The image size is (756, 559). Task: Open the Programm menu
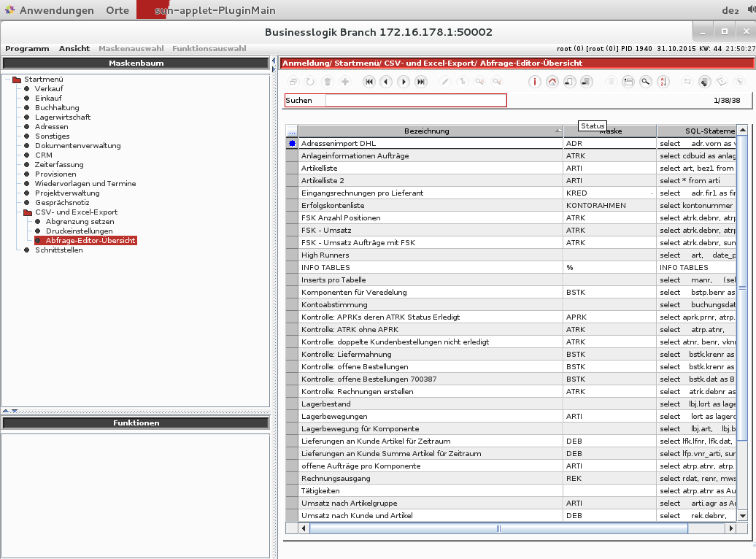[x=27, y=48]
